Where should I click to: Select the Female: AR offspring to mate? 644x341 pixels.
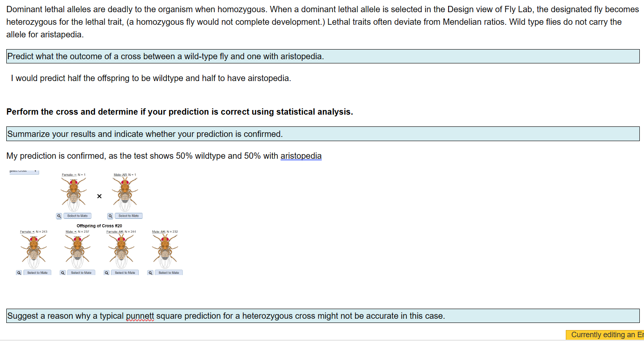coord(125,272)
